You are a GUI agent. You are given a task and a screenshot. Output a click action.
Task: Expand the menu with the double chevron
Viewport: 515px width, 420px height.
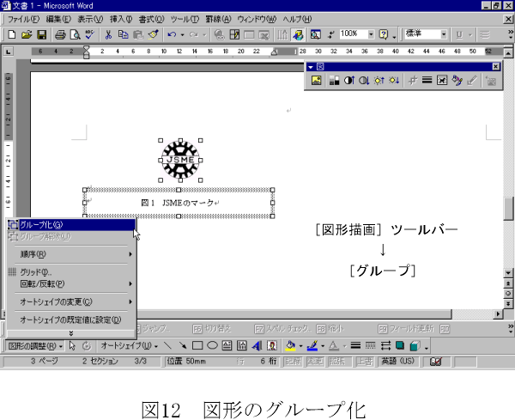click(x=71, y=333)
